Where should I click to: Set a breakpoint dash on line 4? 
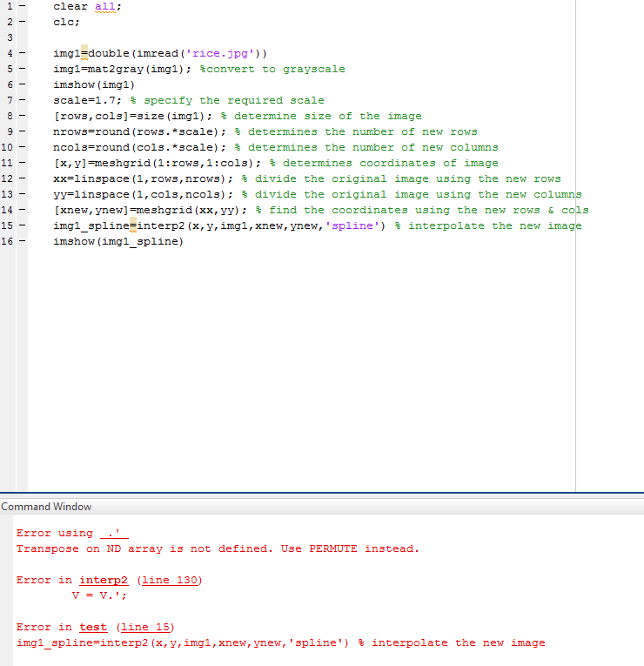tap(22, 53)
